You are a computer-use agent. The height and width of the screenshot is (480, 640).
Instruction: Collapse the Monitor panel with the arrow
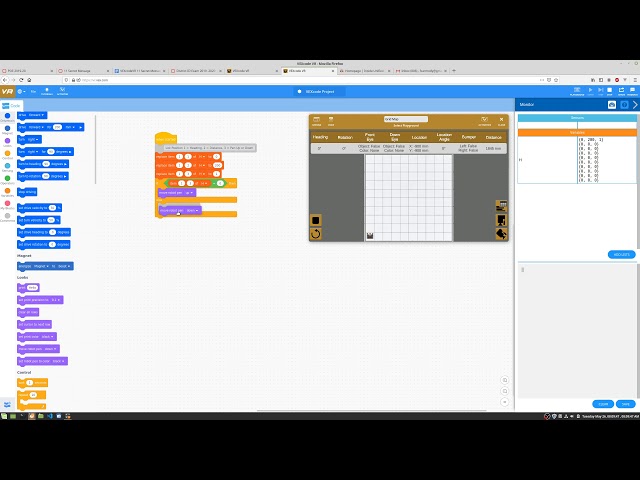(635, 105)
